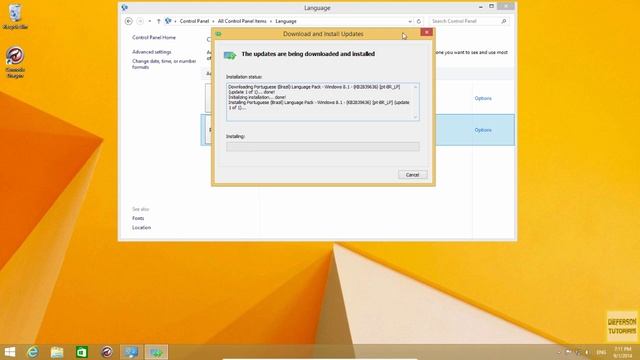Cancel the language pack installation
The image size is (640, 360).
pyautogui.click(x=413, y=175)
